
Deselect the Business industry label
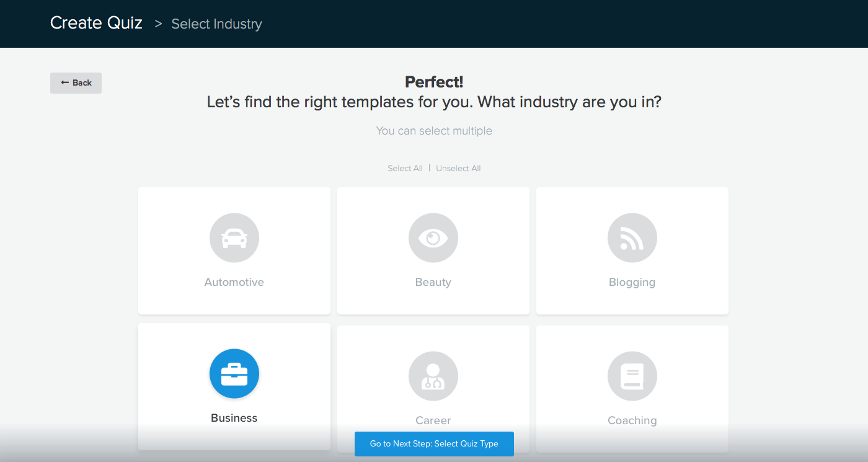pos(234,418)
